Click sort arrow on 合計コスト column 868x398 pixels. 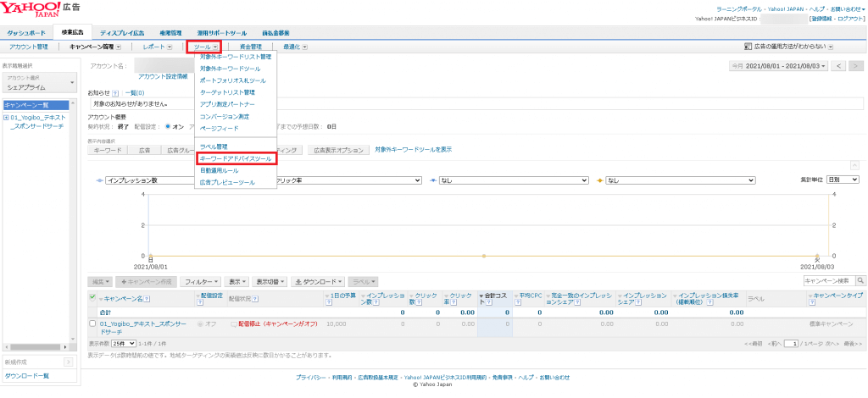pos(481,296)
